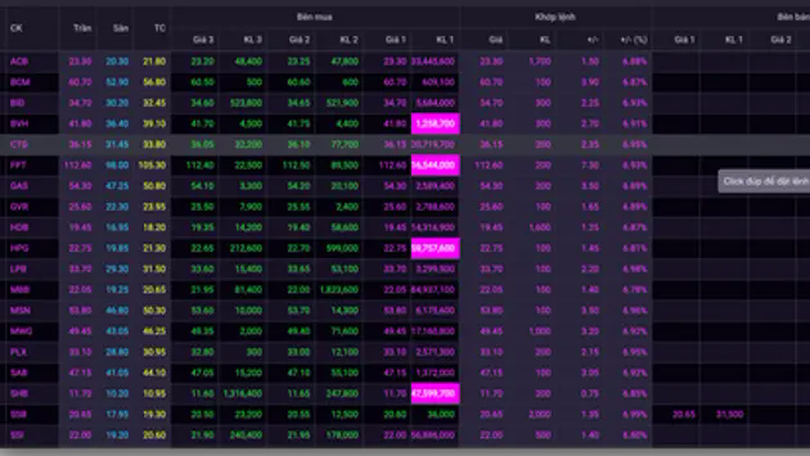Click the BID ticker in CK column

tap(17, 103)
